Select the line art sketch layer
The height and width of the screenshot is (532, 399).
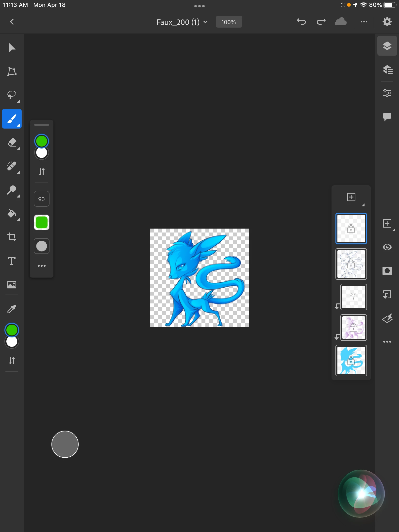coord(351,264)
